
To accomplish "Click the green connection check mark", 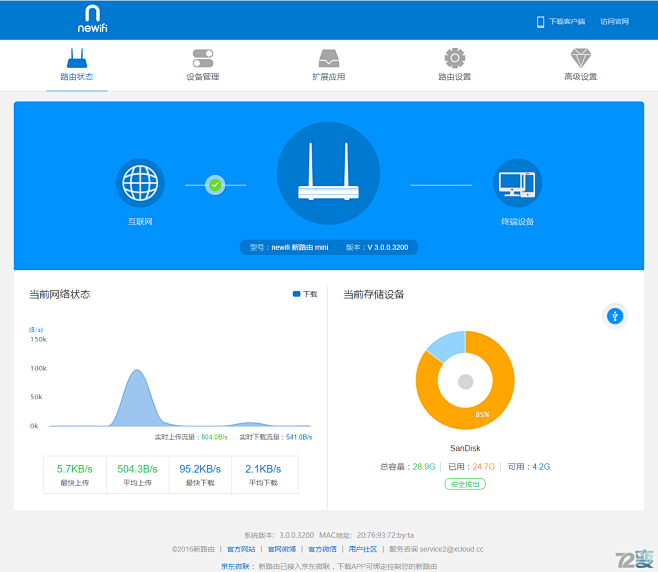I will pyautogui.click(x=215, y=185).
